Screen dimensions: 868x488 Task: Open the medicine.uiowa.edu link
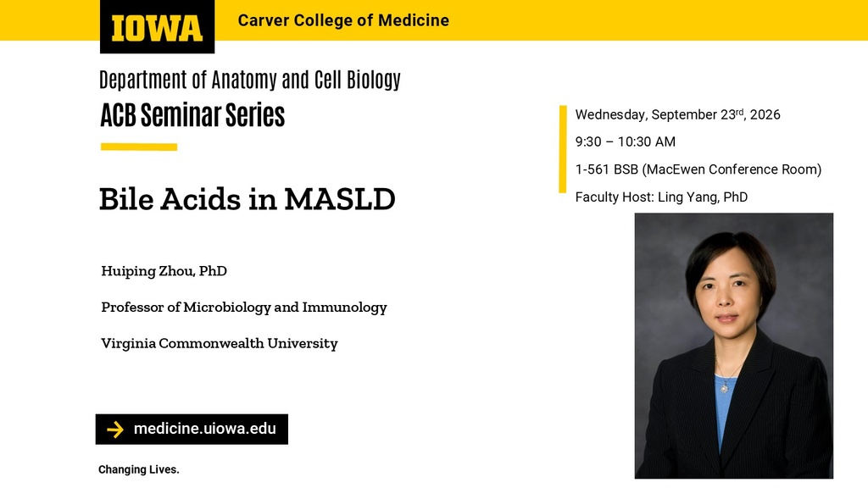coord(205,429)
